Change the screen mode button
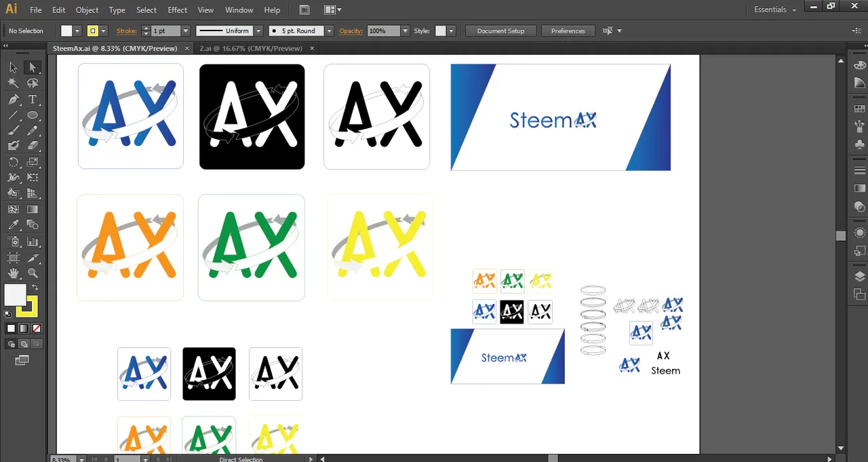Image resolution: width=868 pixels, height=462 pixels. pos(22,360)
